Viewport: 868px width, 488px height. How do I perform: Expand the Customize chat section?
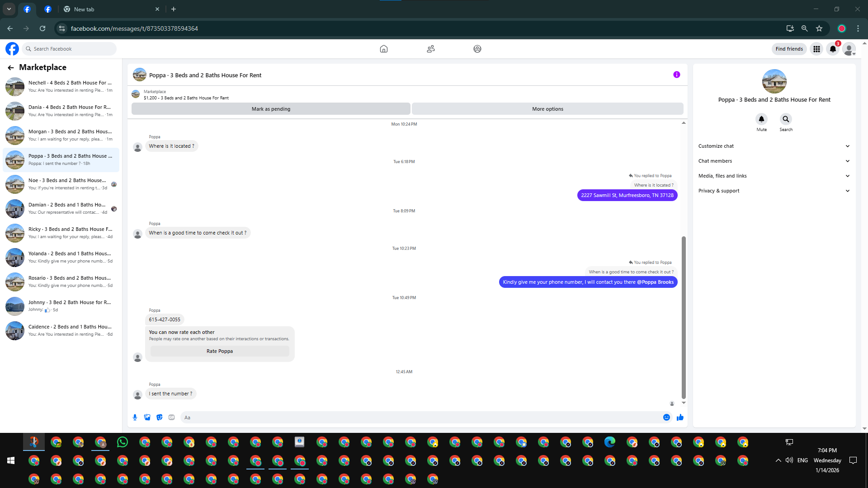[774, 146]
